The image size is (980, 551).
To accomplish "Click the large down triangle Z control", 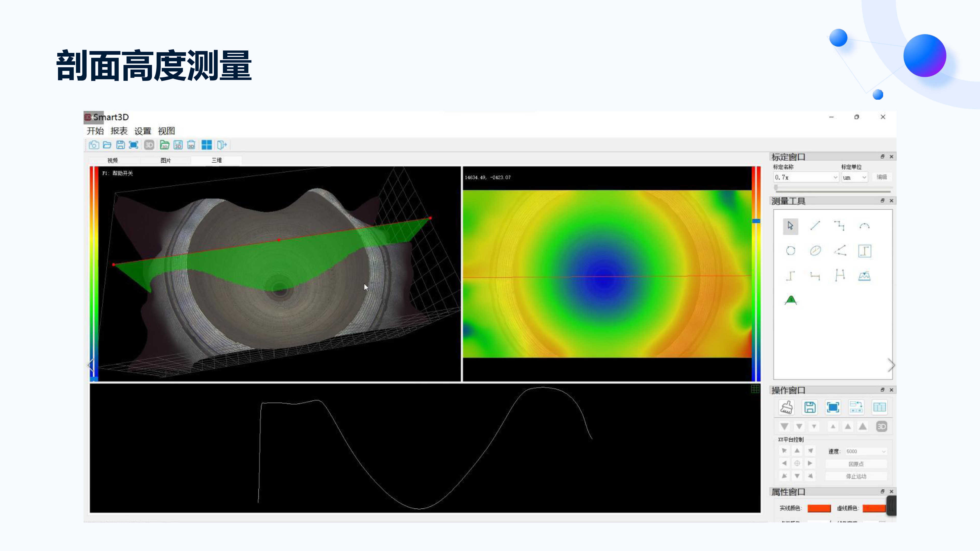I will tap(784, 427).
